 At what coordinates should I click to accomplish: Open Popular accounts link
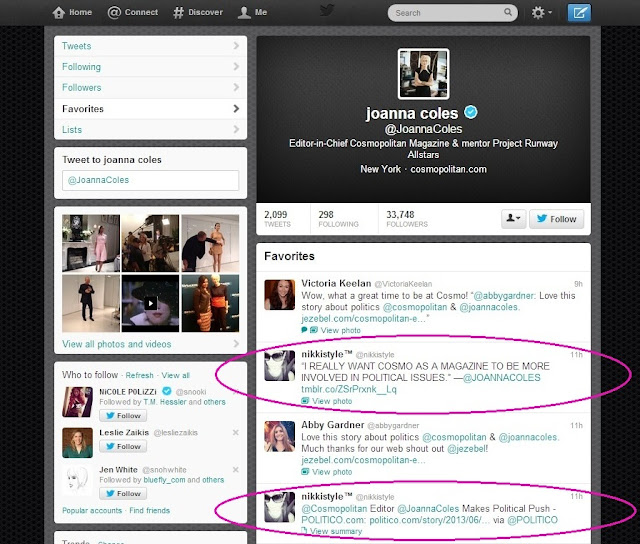point(92,510)
